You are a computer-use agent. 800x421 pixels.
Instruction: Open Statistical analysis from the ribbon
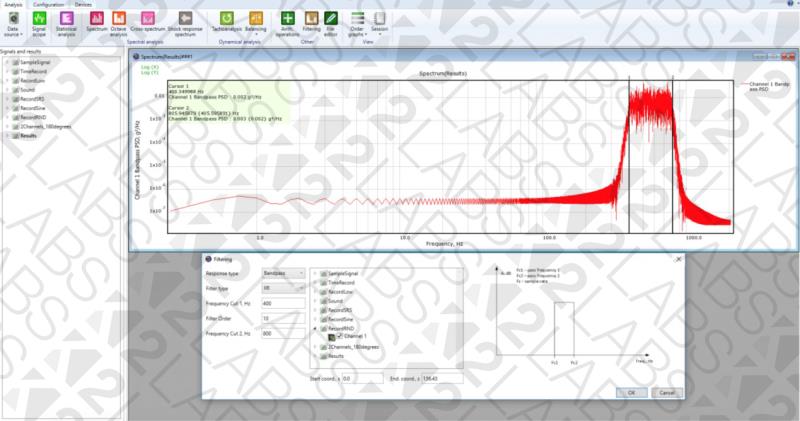tap(66, 23)
